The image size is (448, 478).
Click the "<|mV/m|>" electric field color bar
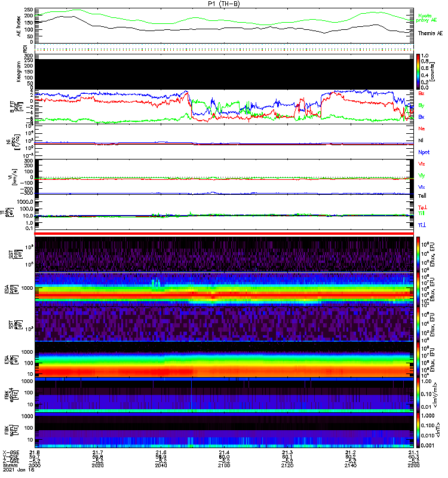[x=418, y=395]
